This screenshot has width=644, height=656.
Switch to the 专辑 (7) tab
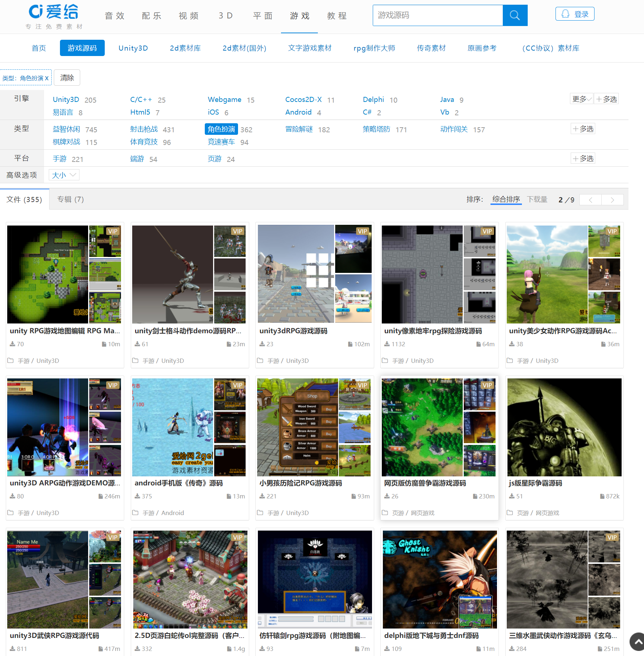[71, 199]
